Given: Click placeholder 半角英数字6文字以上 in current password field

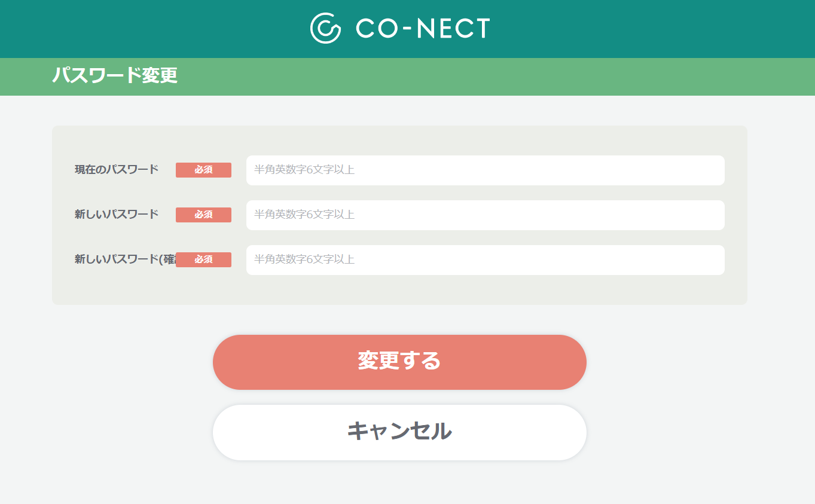Looking at the screenshot, I should [x=304, y=170].
